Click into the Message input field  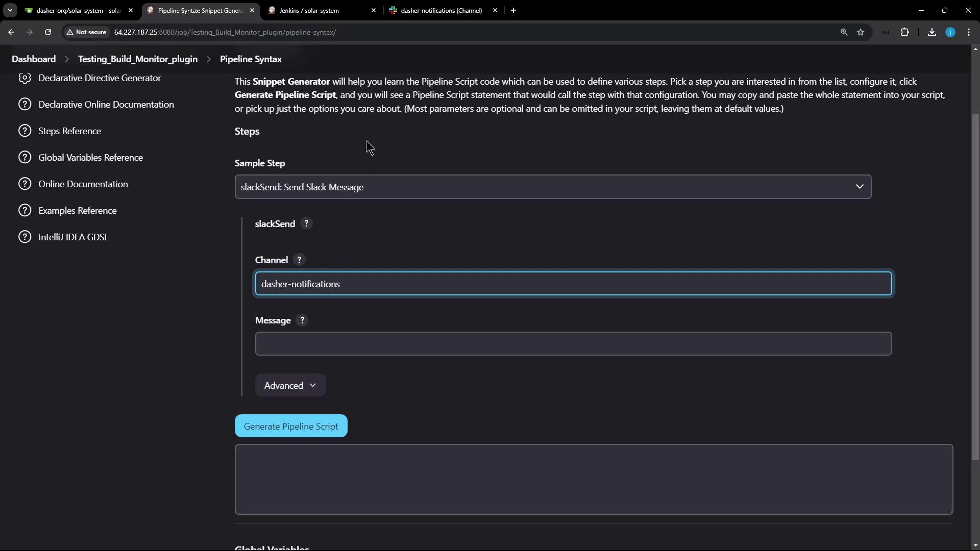pos(573,344)
